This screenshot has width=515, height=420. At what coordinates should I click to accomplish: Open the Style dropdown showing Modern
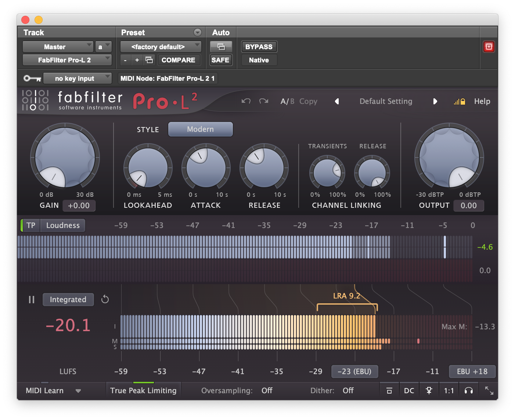[x=200, y=129]
